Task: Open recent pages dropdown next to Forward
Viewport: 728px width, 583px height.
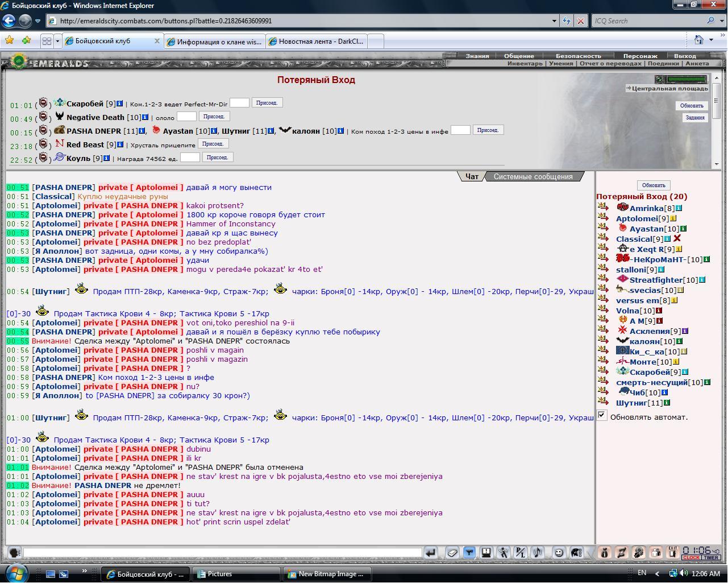Action: point(38,21)
